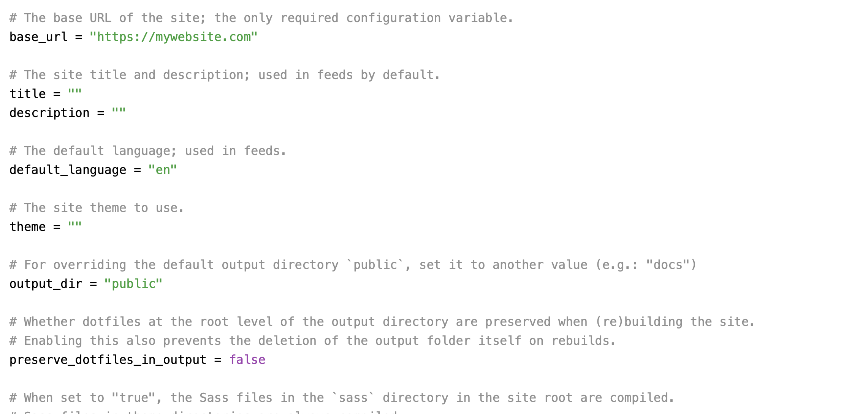Click the comment about site title and description

(225, 75)
